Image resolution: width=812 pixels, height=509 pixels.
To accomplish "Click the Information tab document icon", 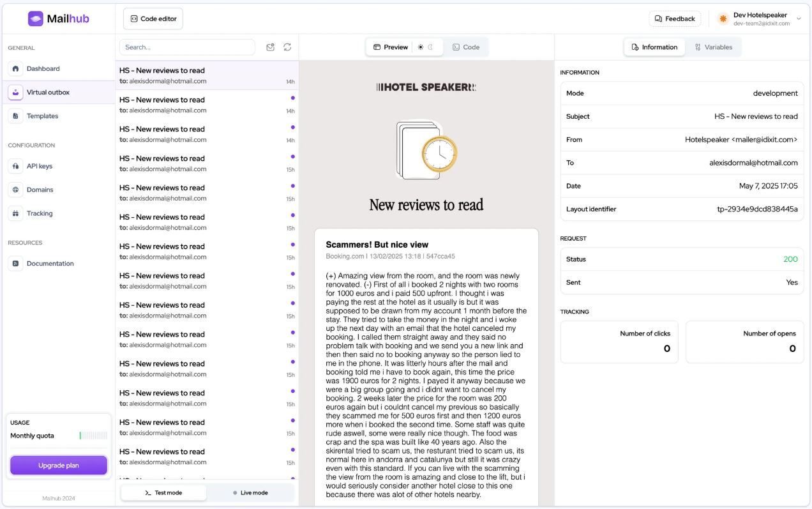I will pyautogui.click(x=635, y=47).
